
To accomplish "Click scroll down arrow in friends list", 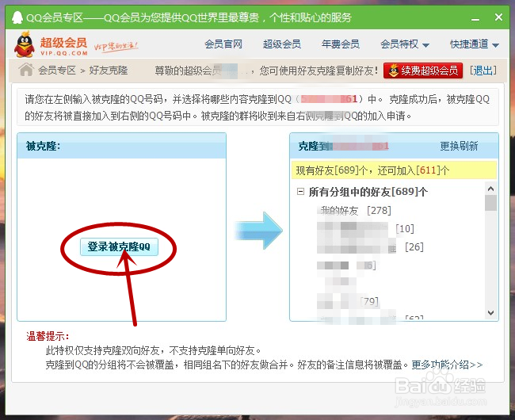I will (490, 312).
